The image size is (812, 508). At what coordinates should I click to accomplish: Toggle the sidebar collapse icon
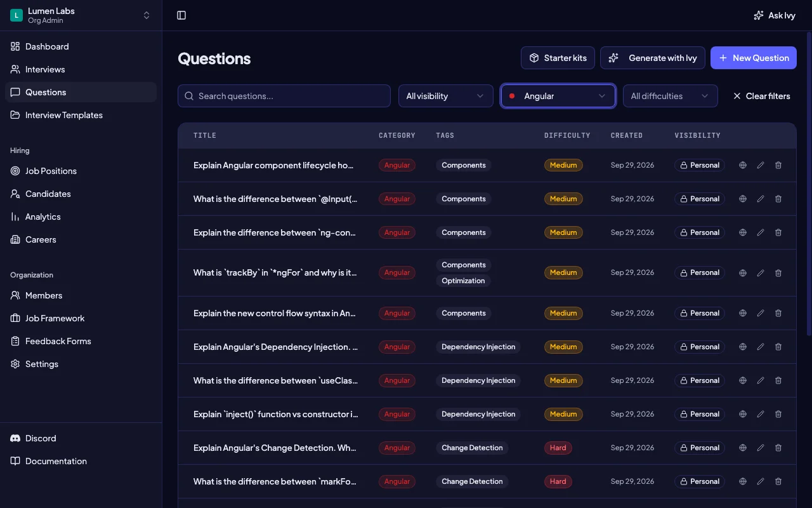[x=181, y=15]
